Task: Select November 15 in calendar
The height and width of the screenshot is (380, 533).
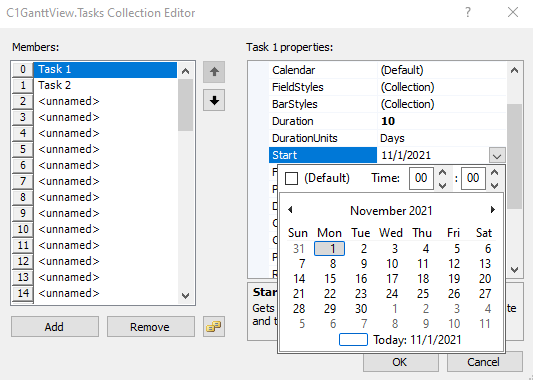Action: click(x=330, y=279)
